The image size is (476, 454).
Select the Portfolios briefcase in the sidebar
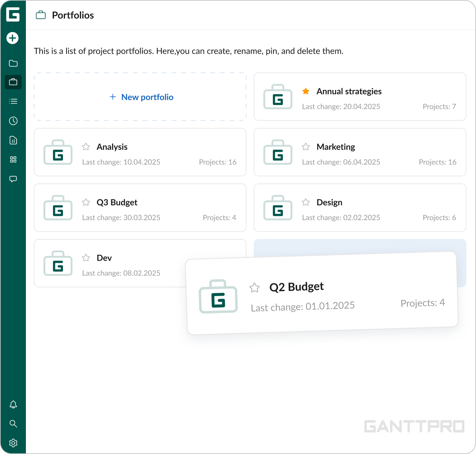point(13,82)
